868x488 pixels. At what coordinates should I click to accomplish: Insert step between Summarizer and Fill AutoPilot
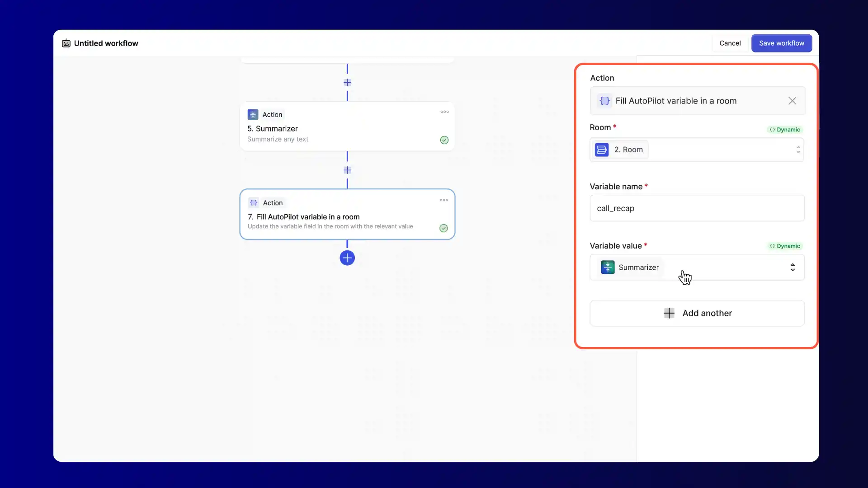click(347, 170)
